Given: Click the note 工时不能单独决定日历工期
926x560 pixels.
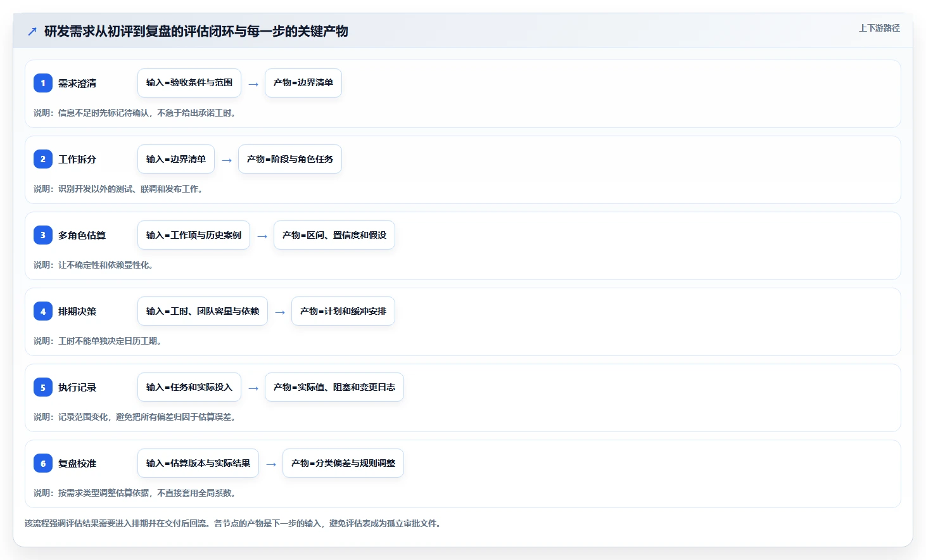Looking at the screenshot, I should (x=98, y=341).
